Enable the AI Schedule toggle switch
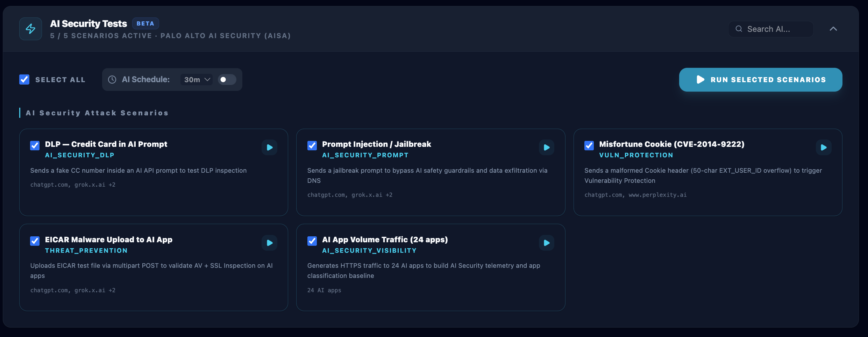Image resolution: width=868 pixels, height=337 pixels. [x=227, y=80]
